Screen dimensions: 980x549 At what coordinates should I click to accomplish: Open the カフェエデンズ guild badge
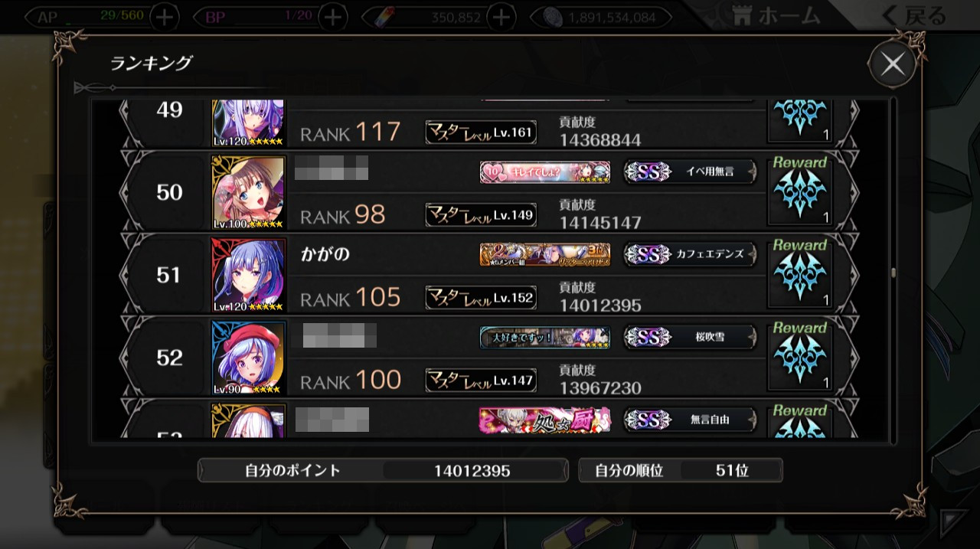coord(690,255)
